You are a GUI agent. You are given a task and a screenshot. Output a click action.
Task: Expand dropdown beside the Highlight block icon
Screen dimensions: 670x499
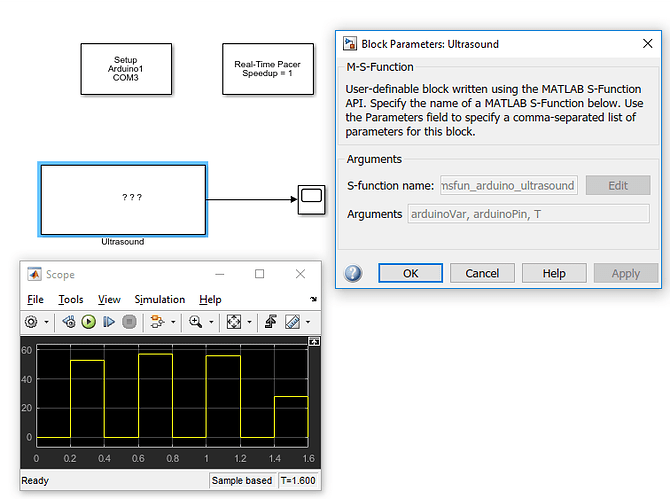pos(173,322)
